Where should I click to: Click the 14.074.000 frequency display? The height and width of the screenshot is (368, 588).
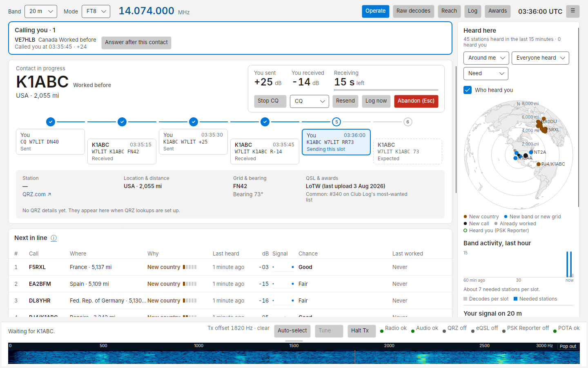click(x=147, y=11)
